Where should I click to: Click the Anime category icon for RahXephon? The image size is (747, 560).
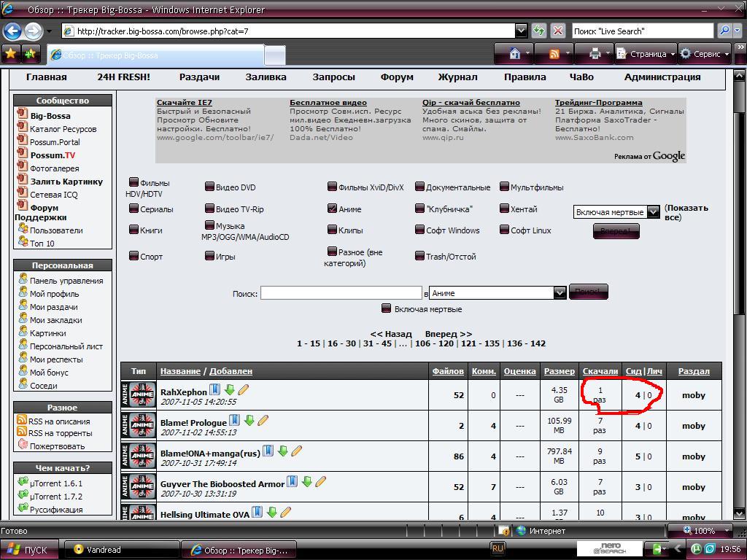[x=139, y=394]
